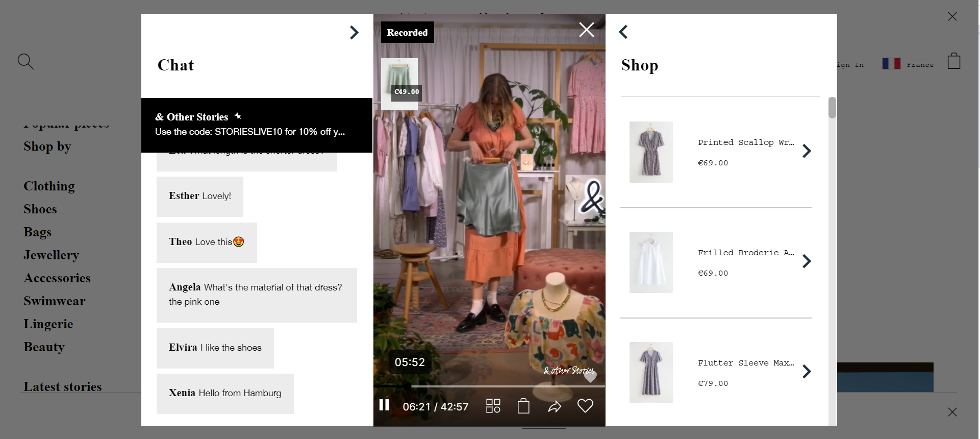This screenshot has width=980, height=439.
Task: Open the site search icon
Action: [x=26, y=61]
